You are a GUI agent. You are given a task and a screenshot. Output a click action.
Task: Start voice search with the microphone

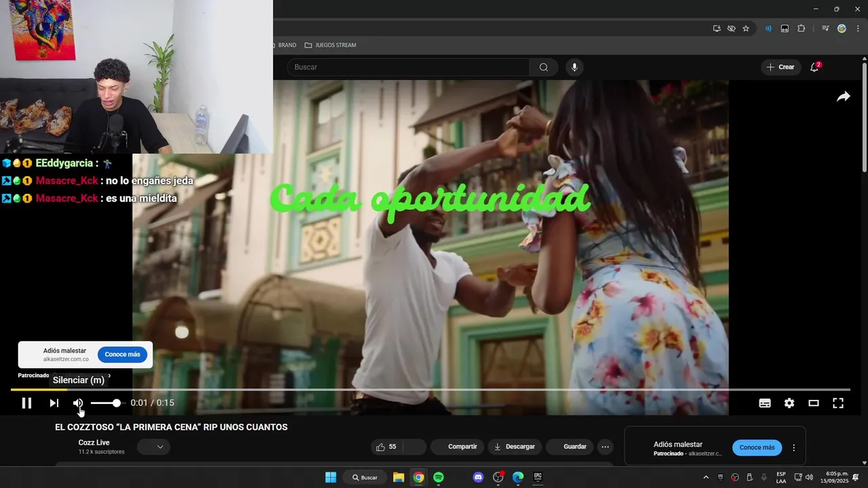click(574, 67)
